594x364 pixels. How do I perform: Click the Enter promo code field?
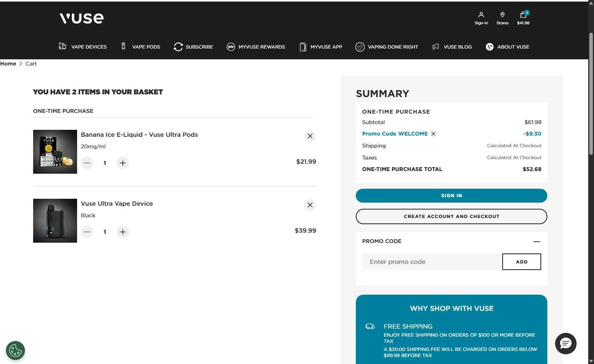click(x=432, y=262)
